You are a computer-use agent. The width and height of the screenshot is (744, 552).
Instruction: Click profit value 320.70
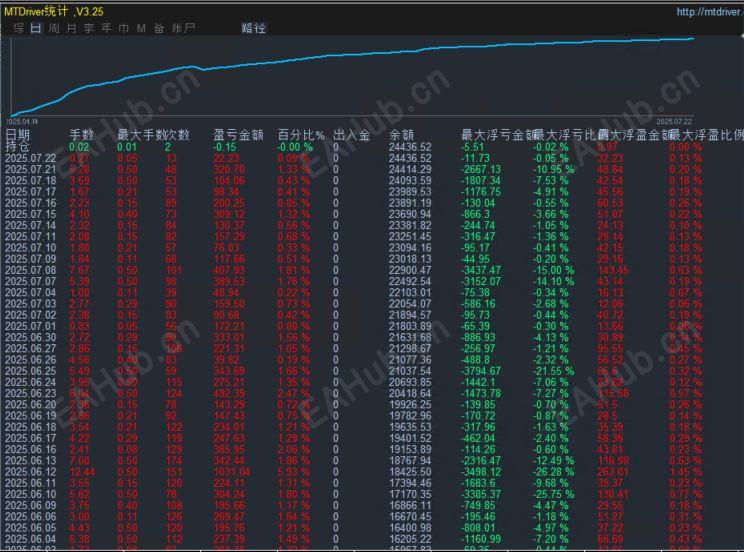coord(229,169)
